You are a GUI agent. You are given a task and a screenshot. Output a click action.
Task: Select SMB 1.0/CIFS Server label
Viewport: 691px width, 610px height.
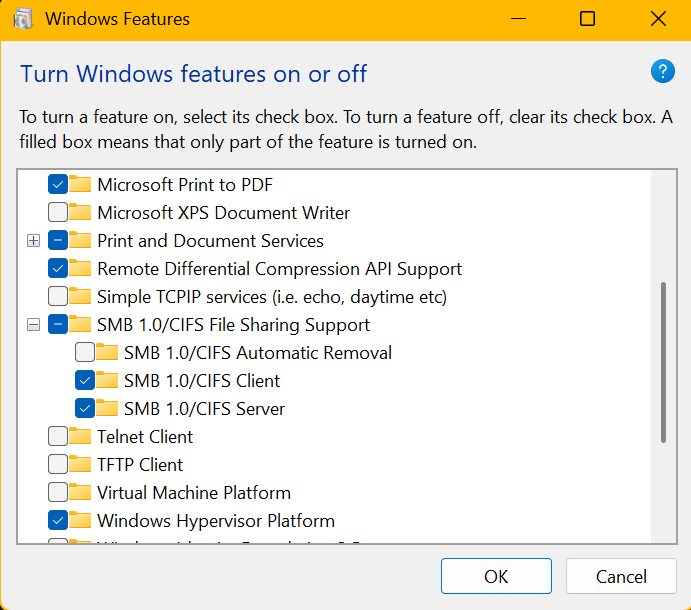coord(204,409)
